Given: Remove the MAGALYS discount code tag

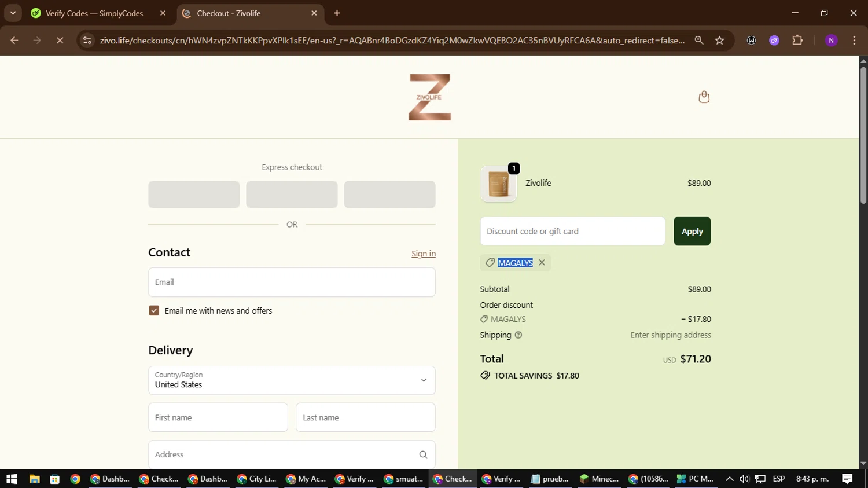Looking at the screenshot, I should [x=542, y=263].
